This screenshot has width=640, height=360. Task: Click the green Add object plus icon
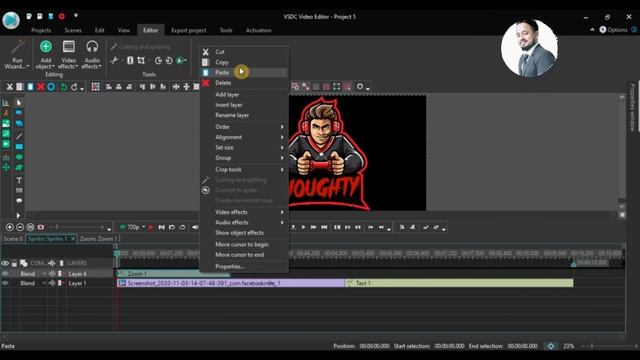[x=46, y=47]
